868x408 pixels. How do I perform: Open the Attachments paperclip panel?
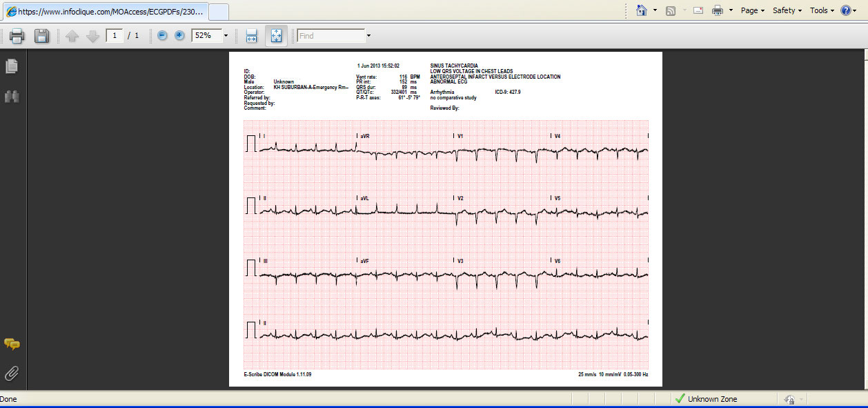click(x=12, y=373)
